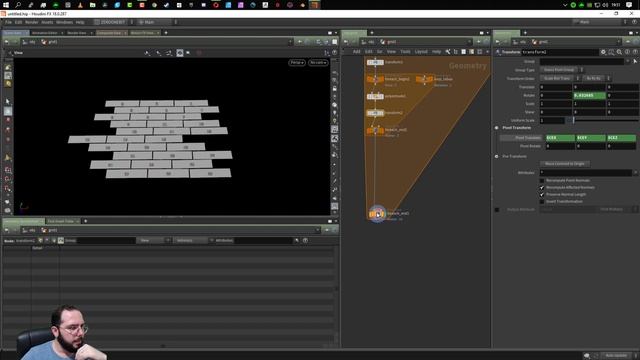Click the parameter pane search magnifier icon
The height and width of the screenshot is (360, 640).
pyautogui.click(x=619, y=52)
